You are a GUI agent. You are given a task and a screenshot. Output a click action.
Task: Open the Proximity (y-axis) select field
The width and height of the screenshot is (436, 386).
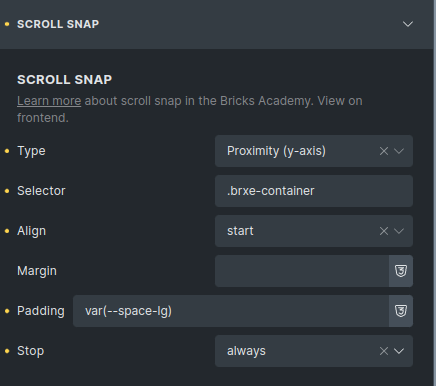(314, 151)
